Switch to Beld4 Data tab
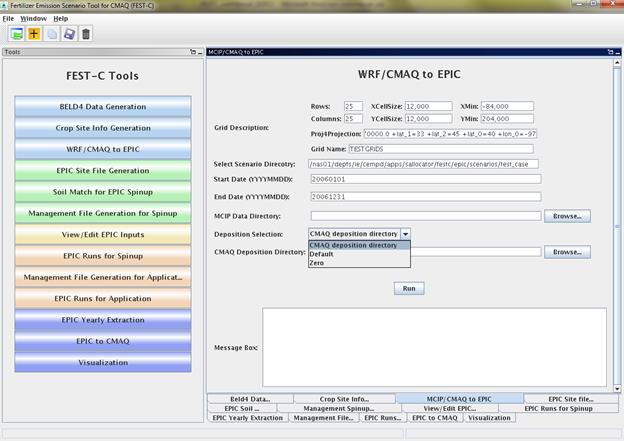624x441 pixels. pyautogui.click(x=250, y=399)
